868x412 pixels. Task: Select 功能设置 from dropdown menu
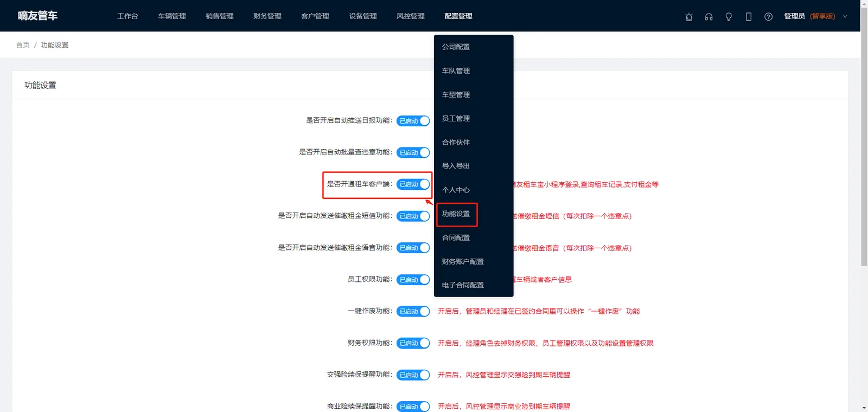(474, 214)
